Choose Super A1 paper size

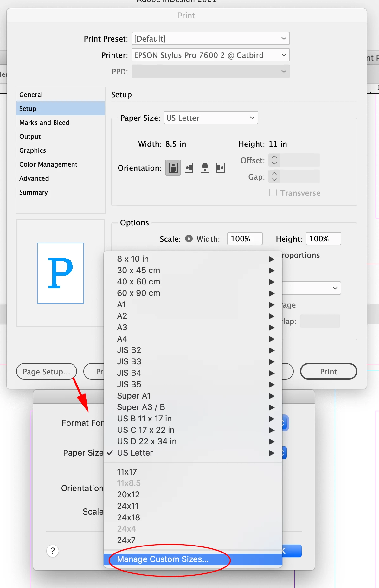(193, 396)
